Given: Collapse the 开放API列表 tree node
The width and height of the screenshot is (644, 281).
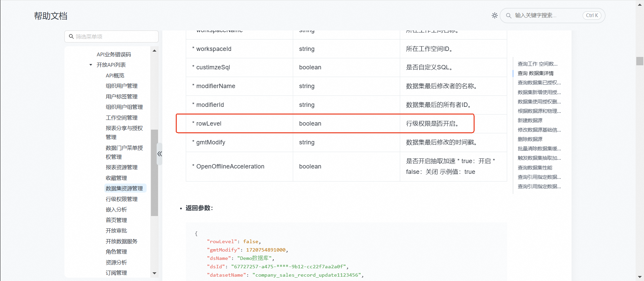Looking at the screenshot, I should (91, 65).
